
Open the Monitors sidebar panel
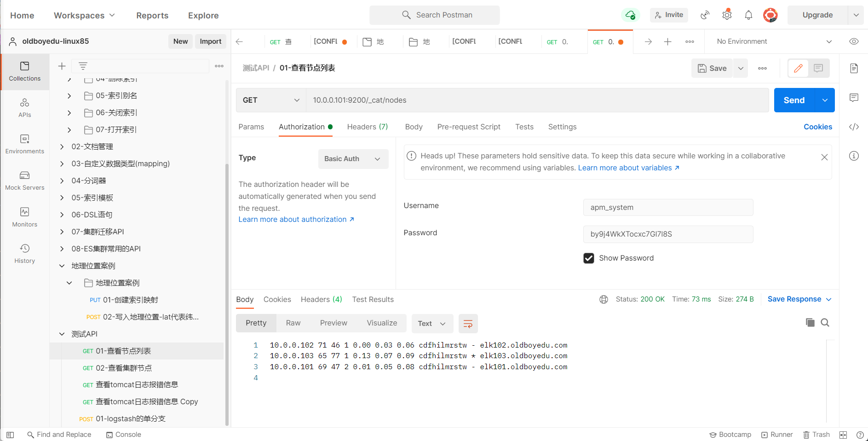pos(25,217)
